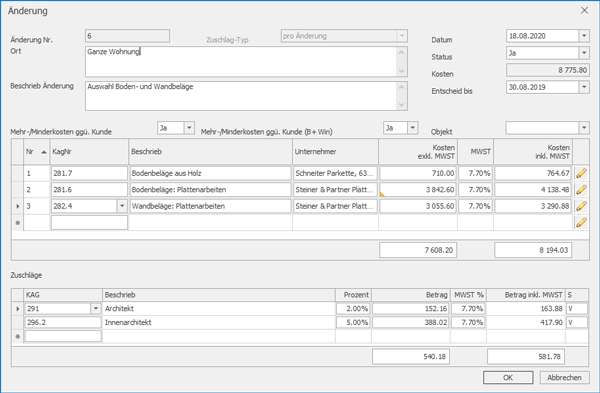Click the KagNr column header
This screenshot has height=393, width=600.
[89, 152]
